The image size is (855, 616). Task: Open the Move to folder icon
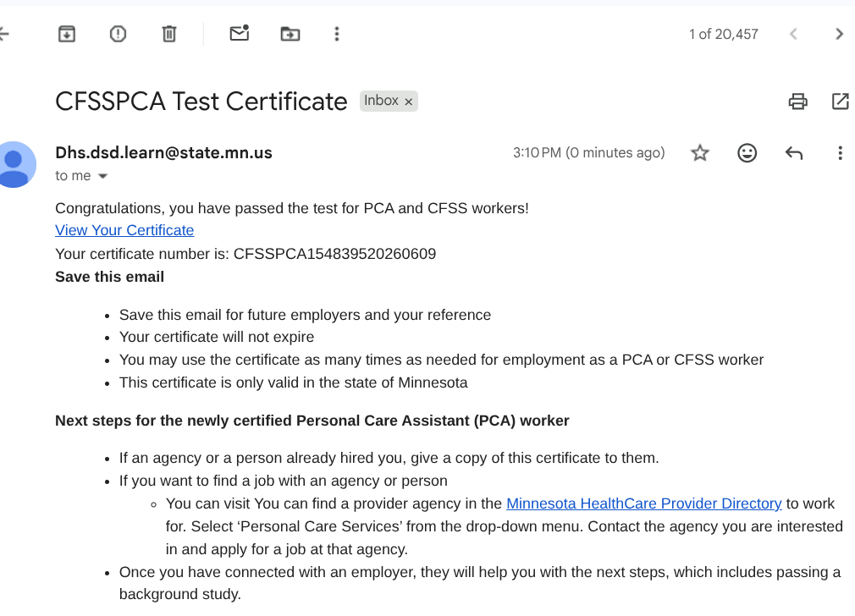[290, 34]
